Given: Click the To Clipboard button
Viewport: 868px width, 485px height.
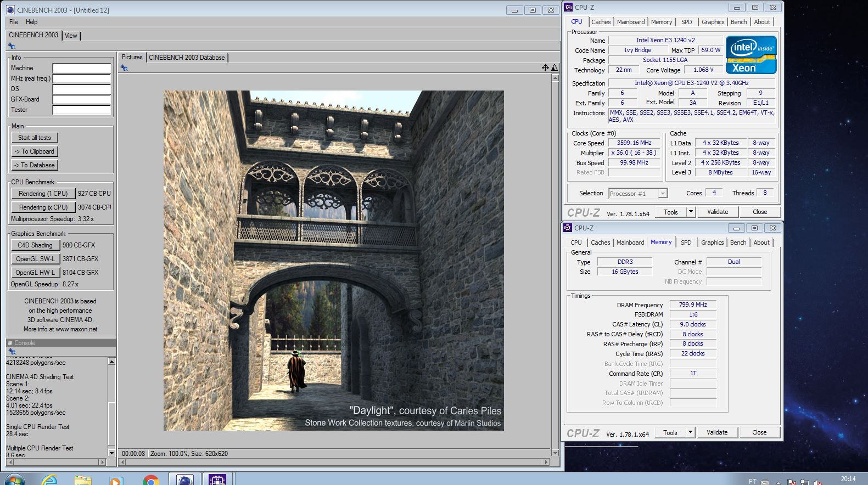Looking at the screenshot, I should point(35,151).
